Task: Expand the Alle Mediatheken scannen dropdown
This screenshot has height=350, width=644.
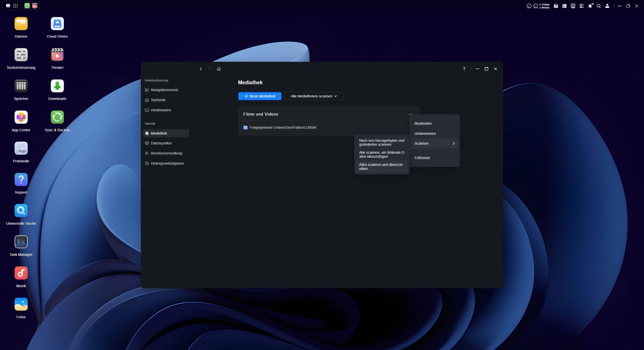Action: click(x=314, y=96)
